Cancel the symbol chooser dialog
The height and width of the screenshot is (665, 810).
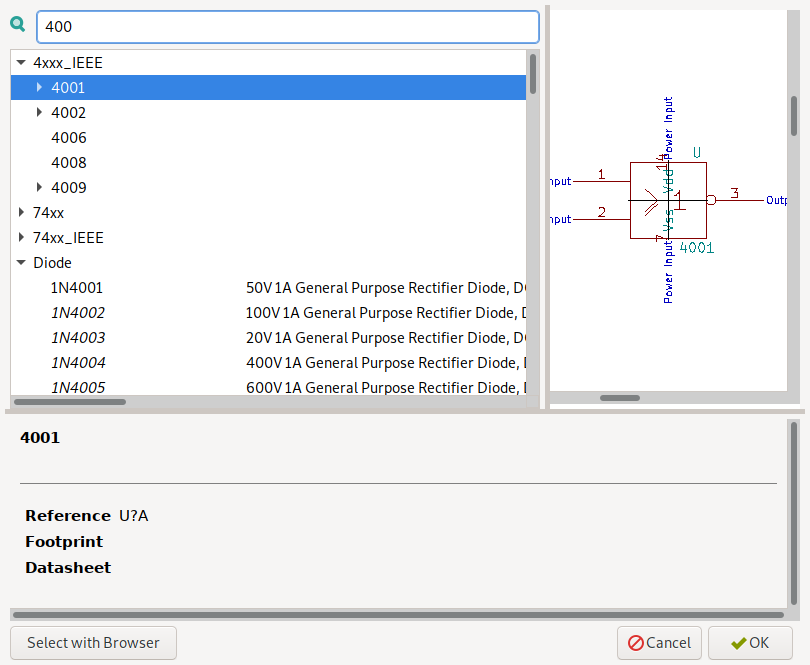[x=659, y=643]
